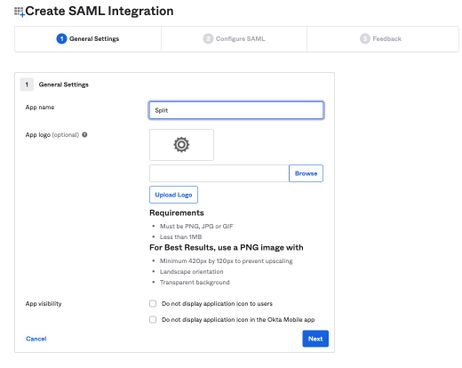The width and height of the screenshot is (462, 368).
Task: Go to the Configure SAML step tab
Action: click(x=234, y=39)
